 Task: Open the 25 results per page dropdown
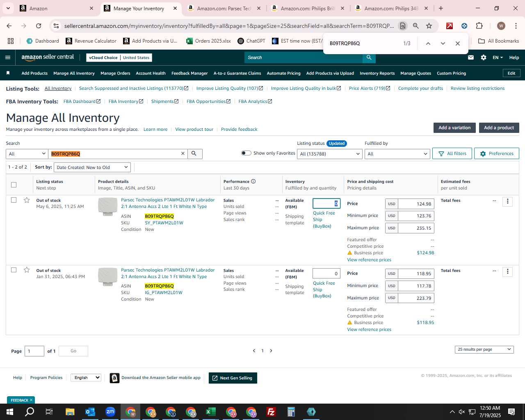pyautogui.click(x=484, y=349)
